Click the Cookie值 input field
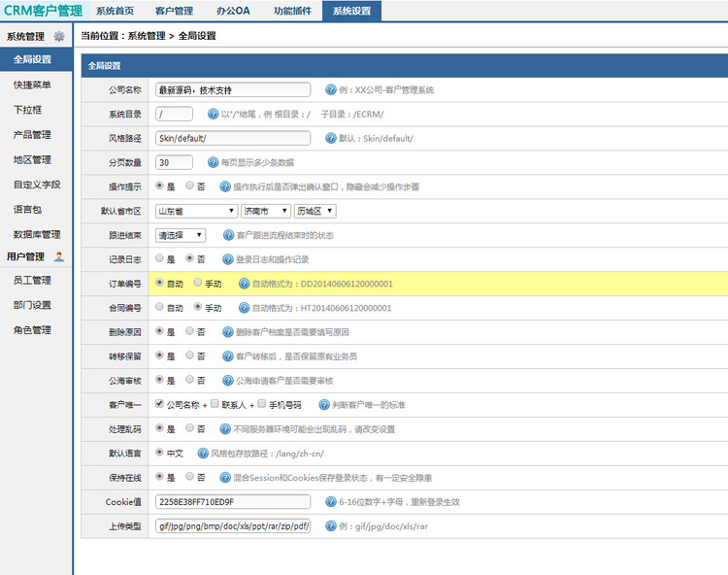728x575 pixels. coord(233,501)
